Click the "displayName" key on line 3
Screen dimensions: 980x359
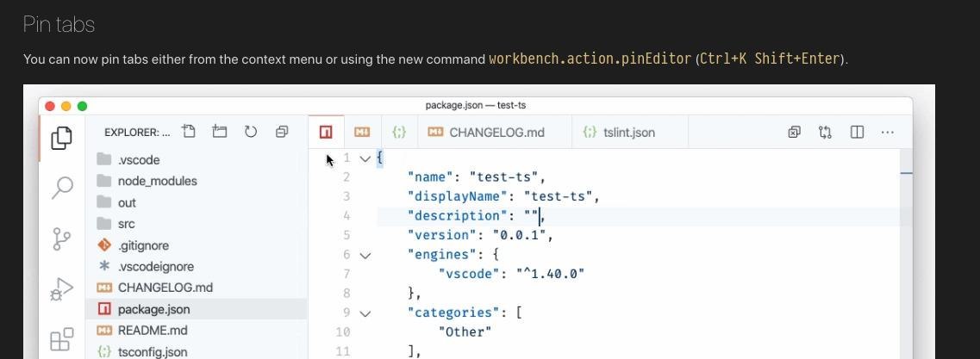[x=459, y=196]
